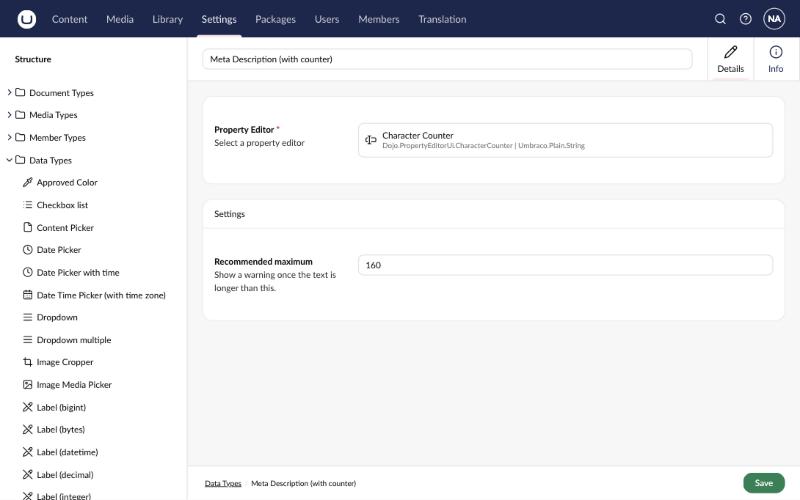Click the Document Types folder icon
Screen dimensions: 800x500
[20, 92]
